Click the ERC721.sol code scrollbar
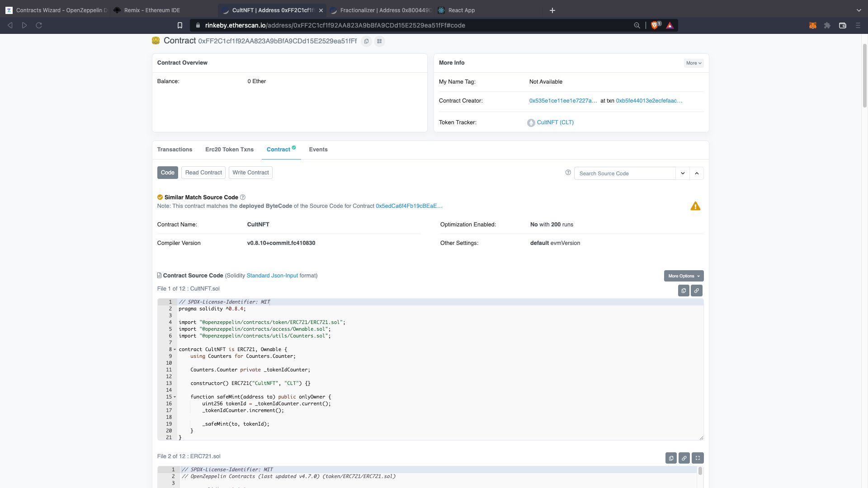The width and height of the screenshot is (868, 488). (700, 471)
